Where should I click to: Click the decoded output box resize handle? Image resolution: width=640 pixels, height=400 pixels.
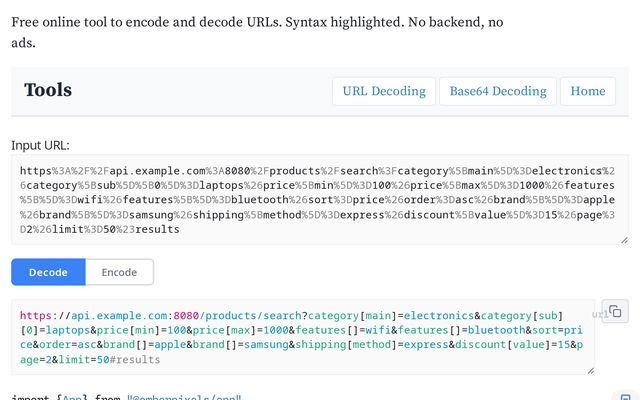[589, 370]
